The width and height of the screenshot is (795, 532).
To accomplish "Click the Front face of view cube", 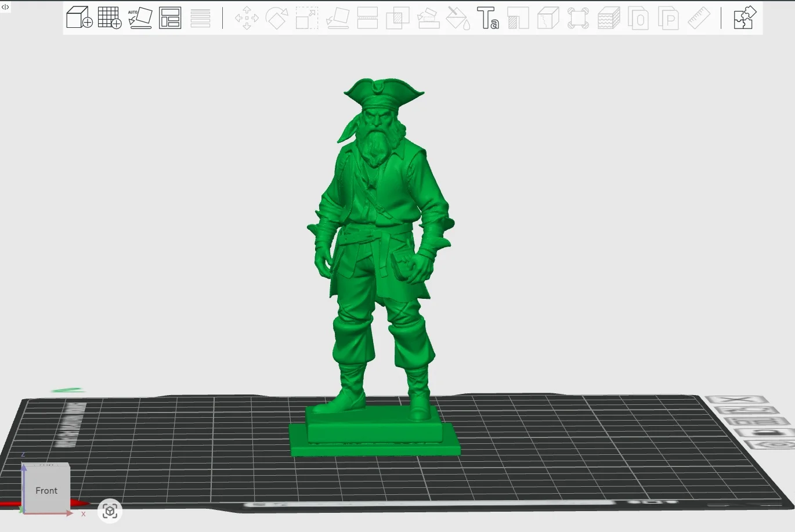I will pos(46,490).
